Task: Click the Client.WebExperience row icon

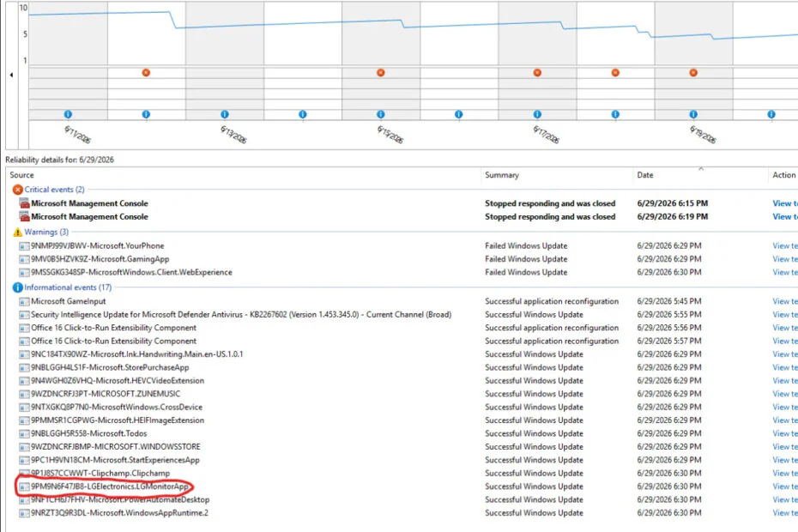Action: [x=24, y=272]
